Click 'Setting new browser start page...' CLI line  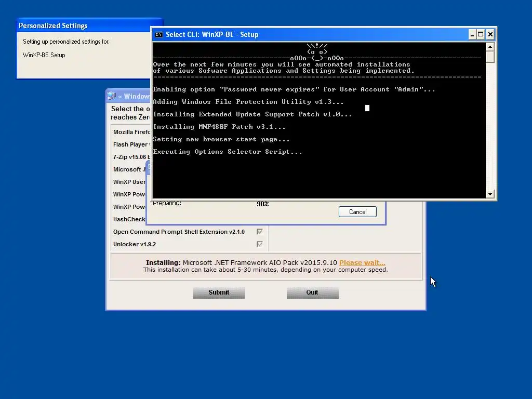pos(221,139)
